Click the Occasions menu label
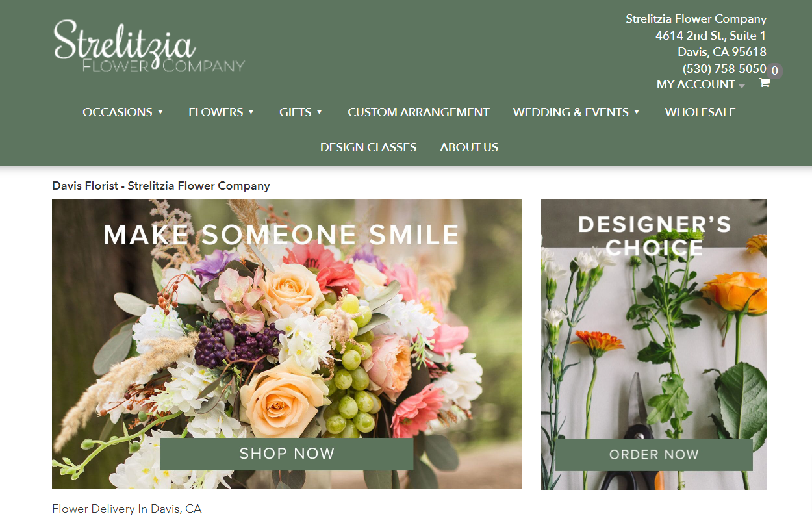Screen dimensions: 812x525 118,112
